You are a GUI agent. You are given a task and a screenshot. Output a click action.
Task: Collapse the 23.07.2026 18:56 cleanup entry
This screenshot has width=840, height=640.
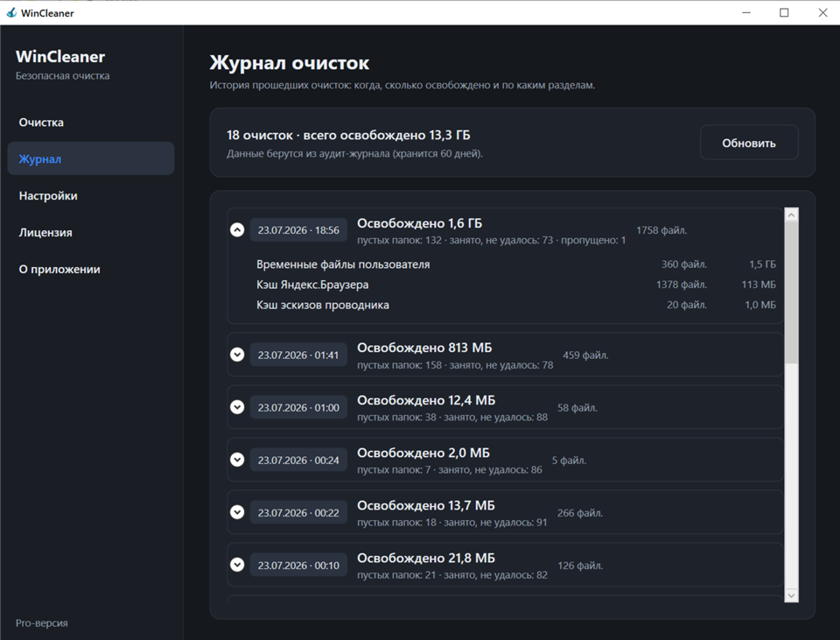(x=237, y=230)
